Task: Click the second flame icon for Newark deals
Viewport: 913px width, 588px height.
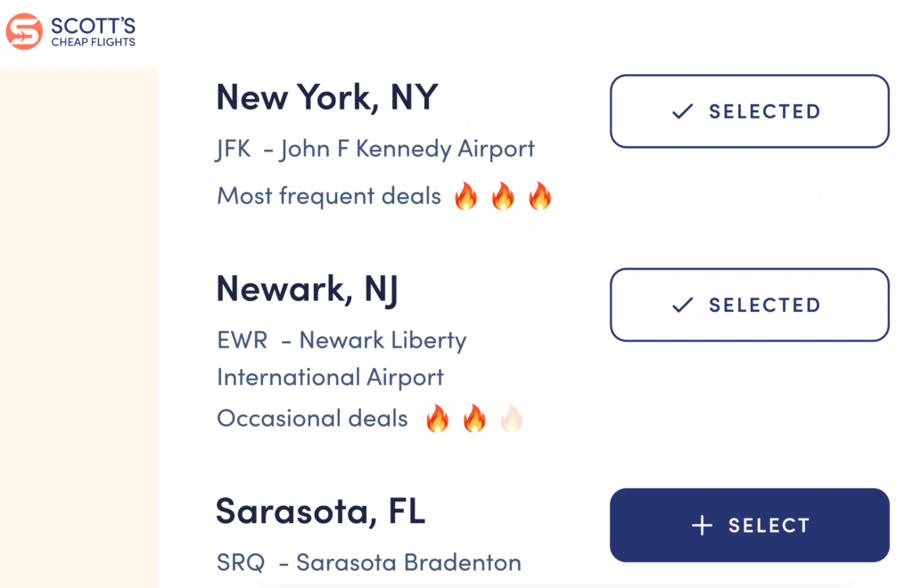Action: (473, 418)
